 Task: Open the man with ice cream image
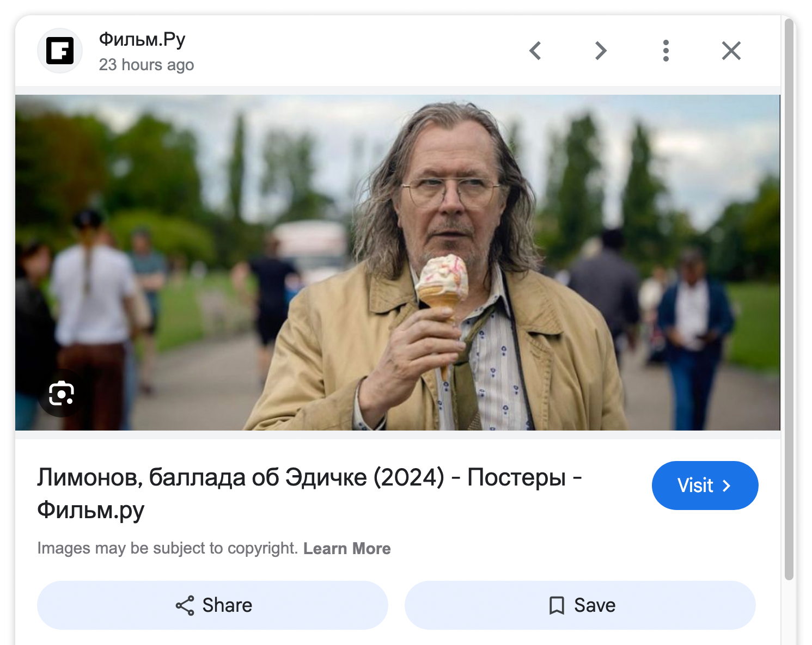[398, 262]
